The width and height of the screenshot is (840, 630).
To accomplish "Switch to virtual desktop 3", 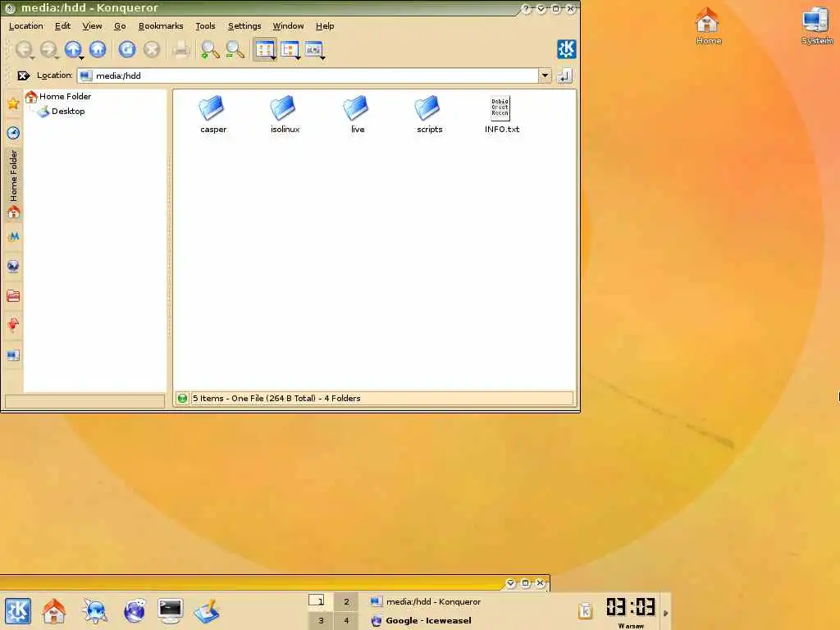I will click(x=321, y=620).
